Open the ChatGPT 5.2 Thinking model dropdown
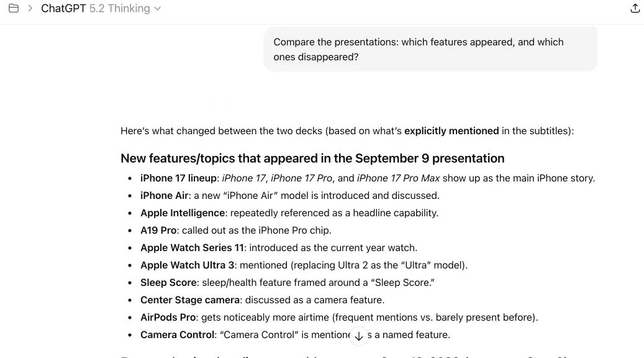 pos(101,9)
